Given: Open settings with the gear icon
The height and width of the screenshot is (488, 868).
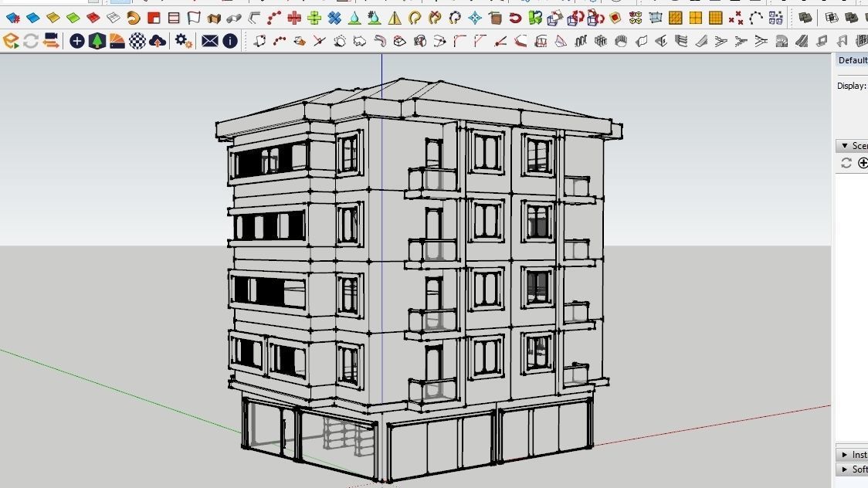Looking at the screenshot, I should pos(183,41).
